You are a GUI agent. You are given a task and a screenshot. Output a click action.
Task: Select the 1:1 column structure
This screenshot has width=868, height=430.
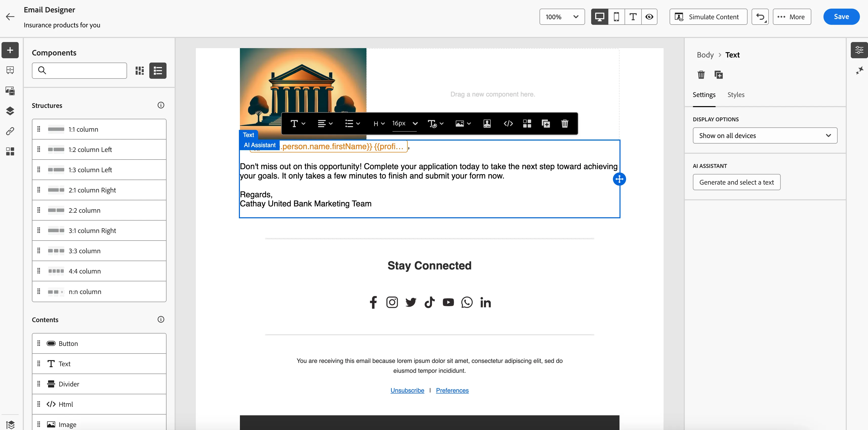tap(99, 129)
